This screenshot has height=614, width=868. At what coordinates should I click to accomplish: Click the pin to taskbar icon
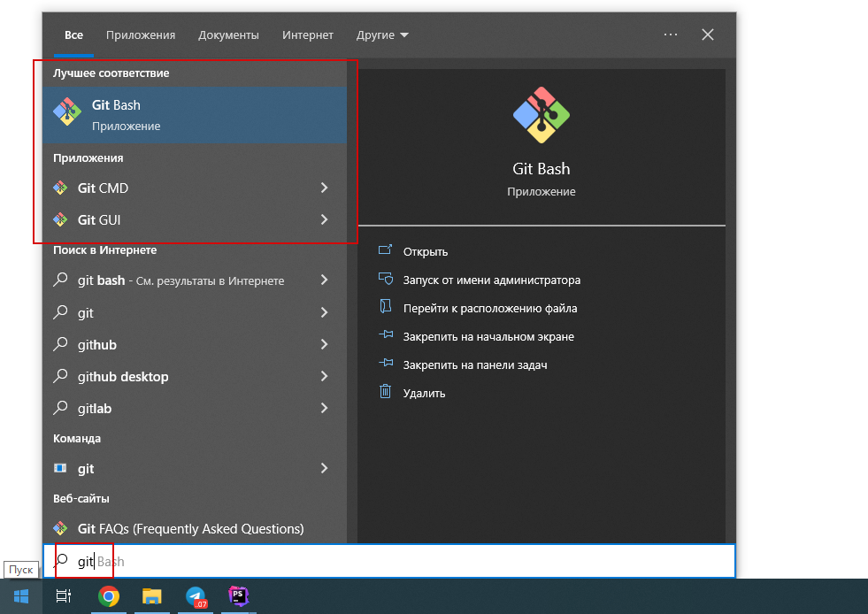click(x=386, y=364)
